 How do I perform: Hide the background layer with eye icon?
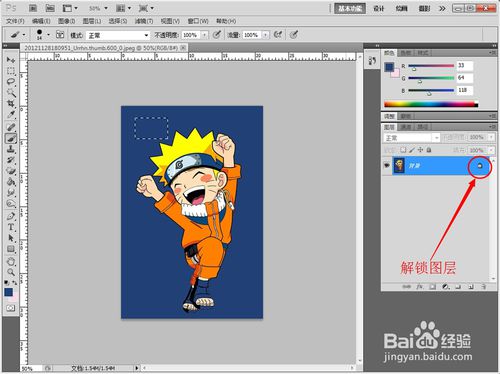[x=387, y=166]
